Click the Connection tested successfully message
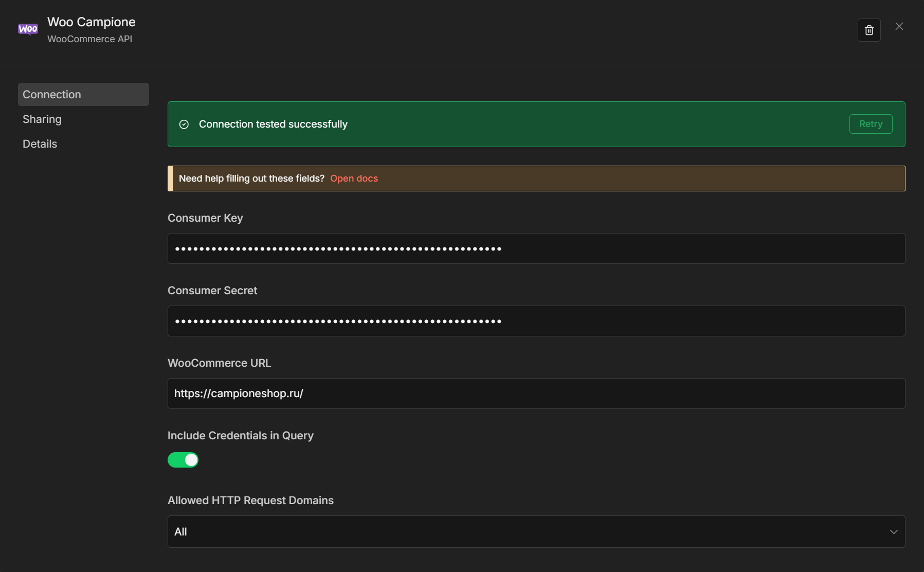 click(x=273, y=124)
